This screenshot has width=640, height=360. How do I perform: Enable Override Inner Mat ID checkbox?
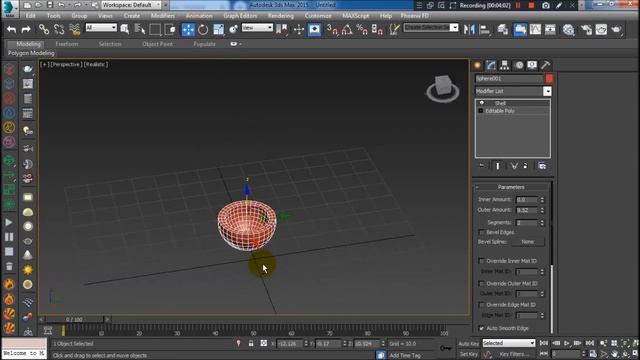(x=482, y=261)
